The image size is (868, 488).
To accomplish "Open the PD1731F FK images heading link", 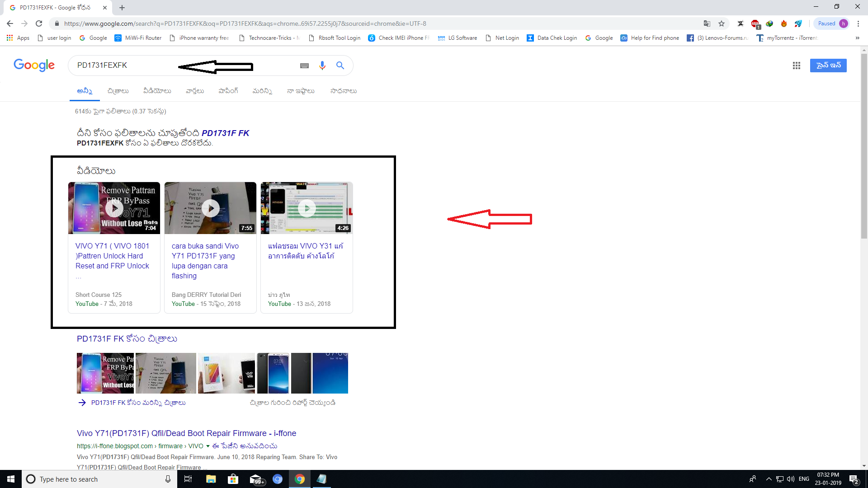I will [127, 339].
